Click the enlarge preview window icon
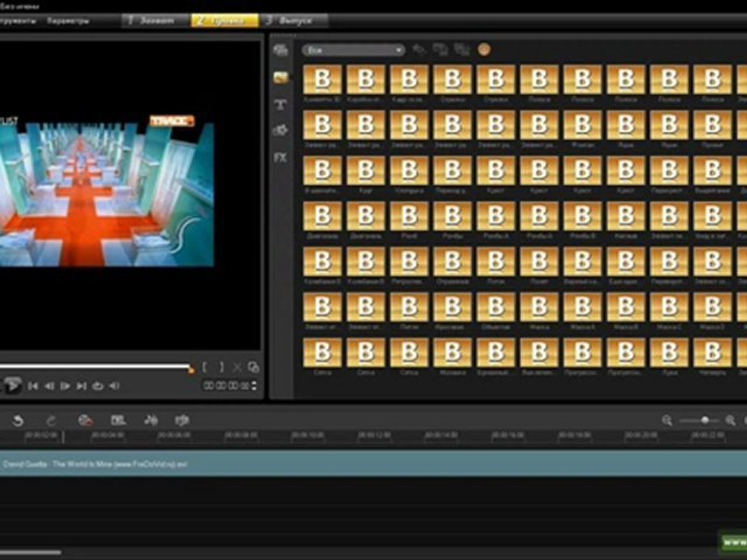This screenshot has height=560, width=747. coord(254,367)
